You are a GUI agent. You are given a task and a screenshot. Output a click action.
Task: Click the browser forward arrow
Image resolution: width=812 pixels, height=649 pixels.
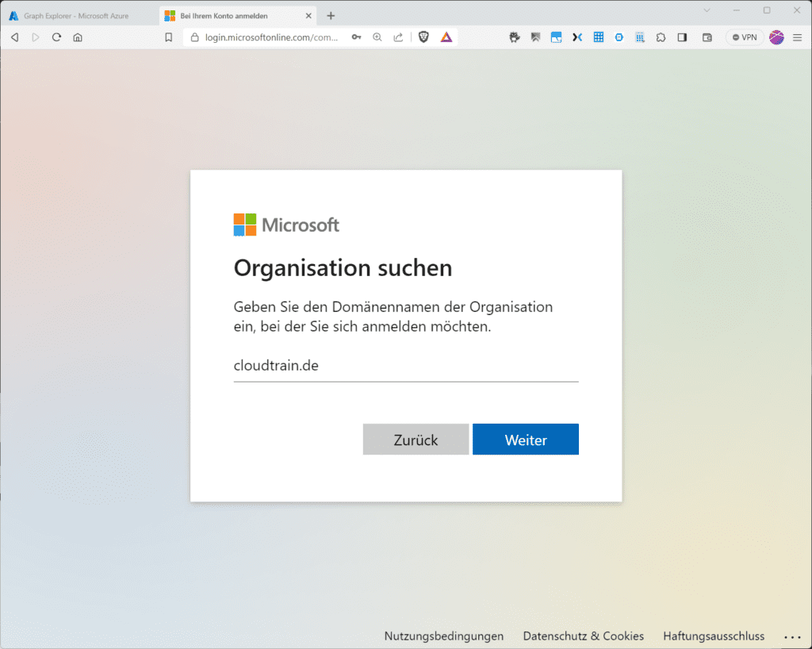point(35,37)
